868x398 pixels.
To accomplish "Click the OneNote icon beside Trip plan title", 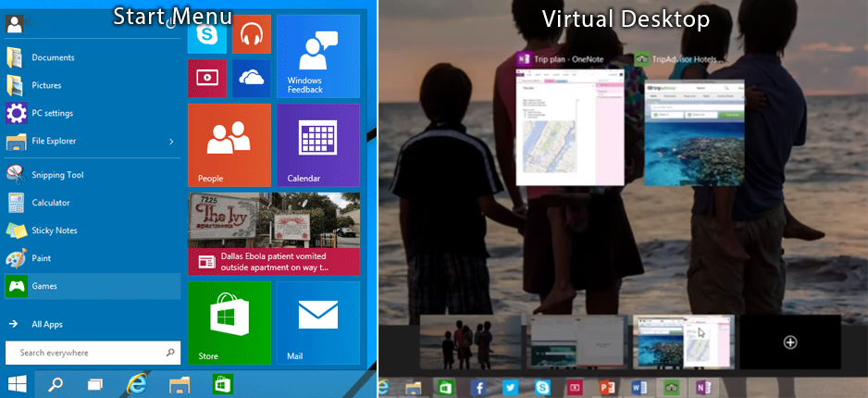I will tap(524, 59).
